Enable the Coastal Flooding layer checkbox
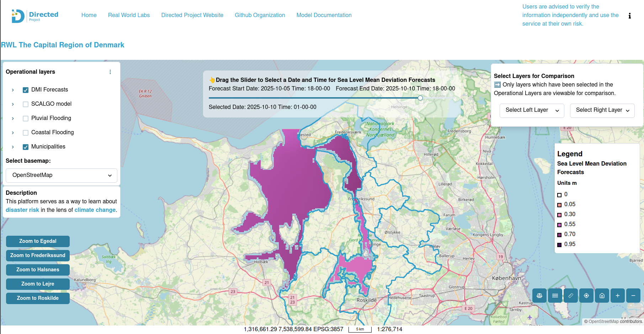 click(26, 133)
